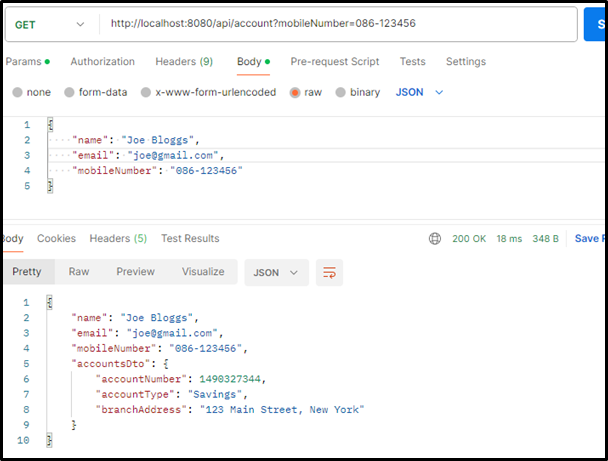This screenshot has height=461, width=608.
Task: Click the 348 B response size
Action: pos(545,238)
